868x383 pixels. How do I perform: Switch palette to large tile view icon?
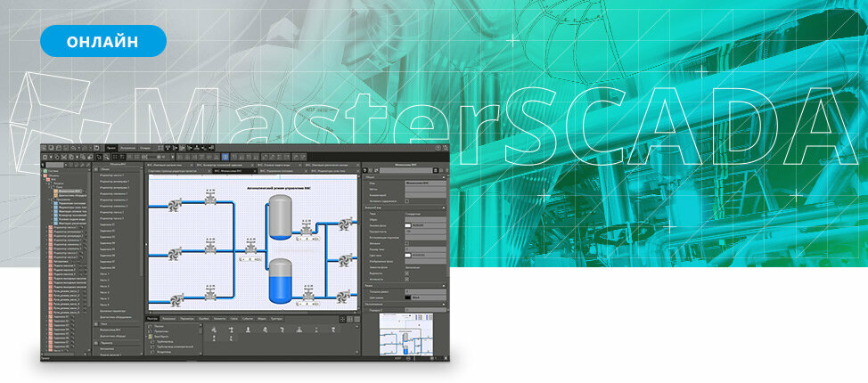pos(343,320)
